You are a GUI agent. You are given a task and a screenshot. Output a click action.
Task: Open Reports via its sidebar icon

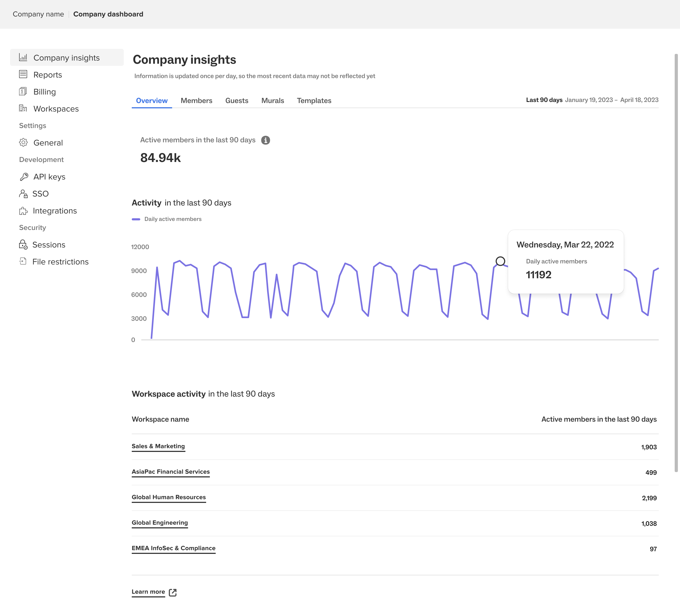23,74
